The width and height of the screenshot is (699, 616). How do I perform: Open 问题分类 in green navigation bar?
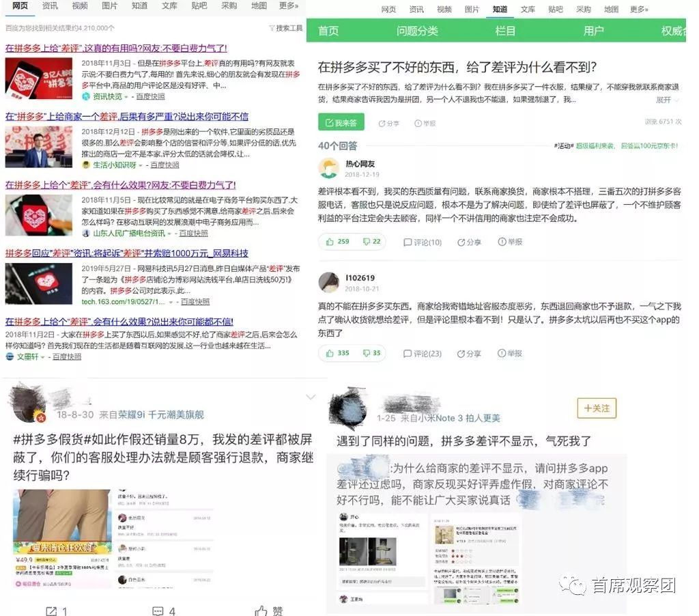(417, 31)
